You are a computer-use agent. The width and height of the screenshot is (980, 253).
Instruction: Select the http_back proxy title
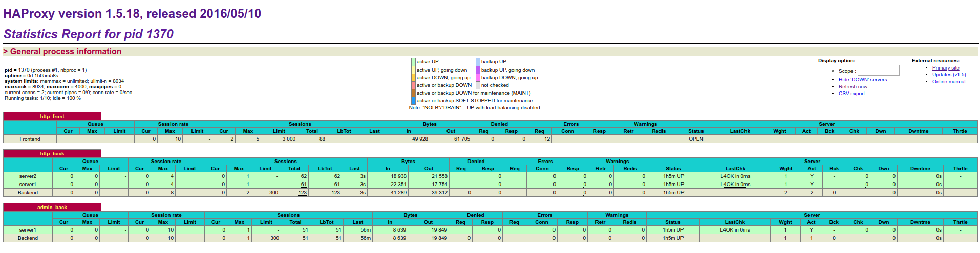[52, 154]
